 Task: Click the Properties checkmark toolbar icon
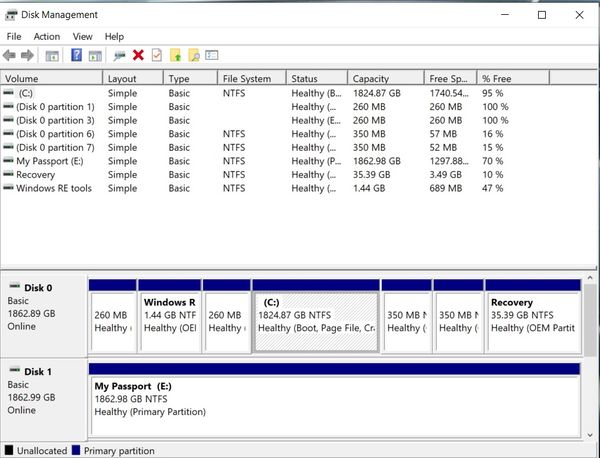pyautogui.click(x=156, y=55)
